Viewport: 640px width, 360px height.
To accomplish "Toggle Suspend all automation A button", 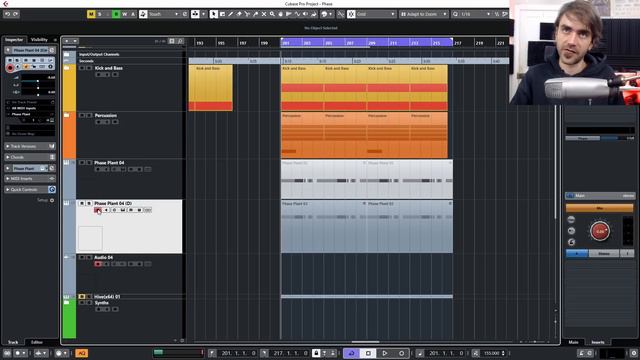I will pyautogui.click(x=133, y=14).
